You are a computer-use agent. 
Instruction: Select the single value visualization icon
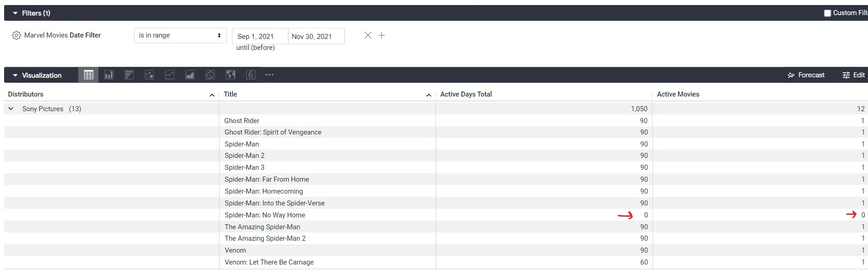(250, 75)
